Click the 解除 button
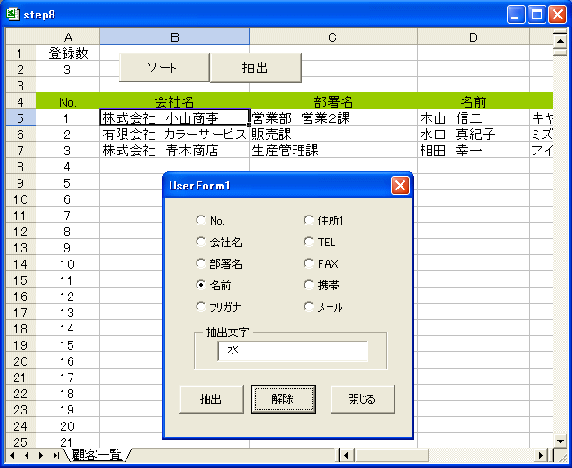The width and height of the screenshot is (572, 468). [x=283, y=399]
